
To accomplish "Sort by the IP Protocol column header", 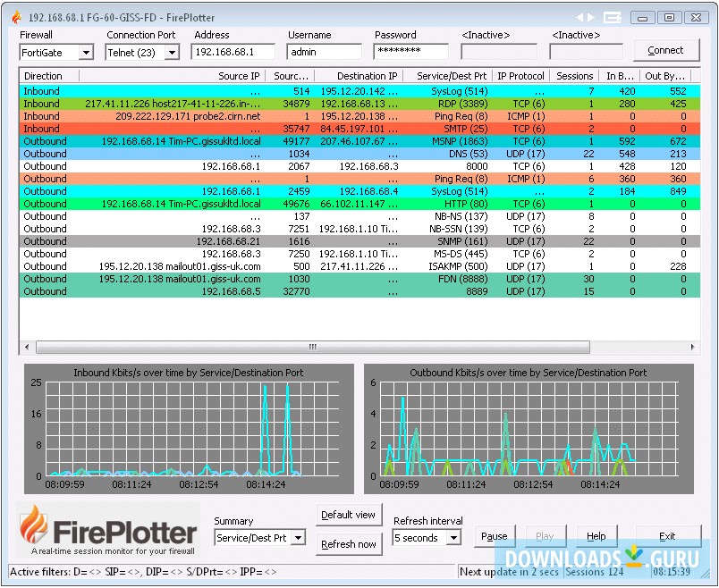I will point(520,76).
